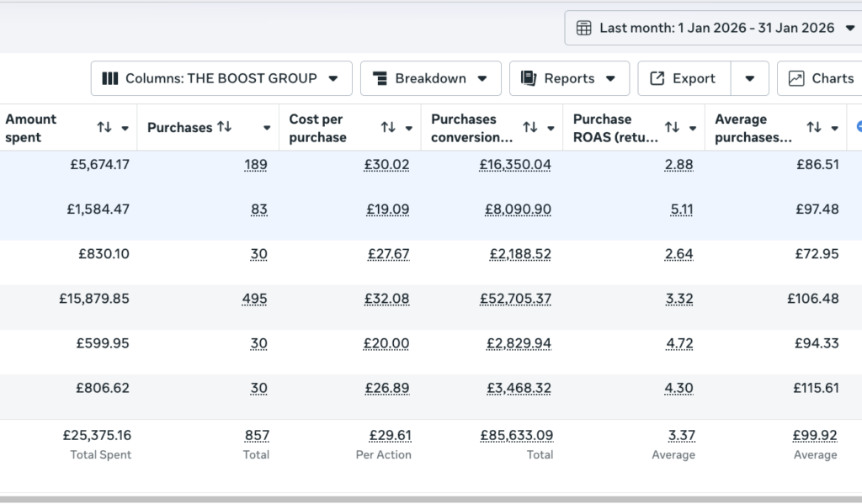Click the Export button
The image size is (862, 504).
(x=684, y=78)
